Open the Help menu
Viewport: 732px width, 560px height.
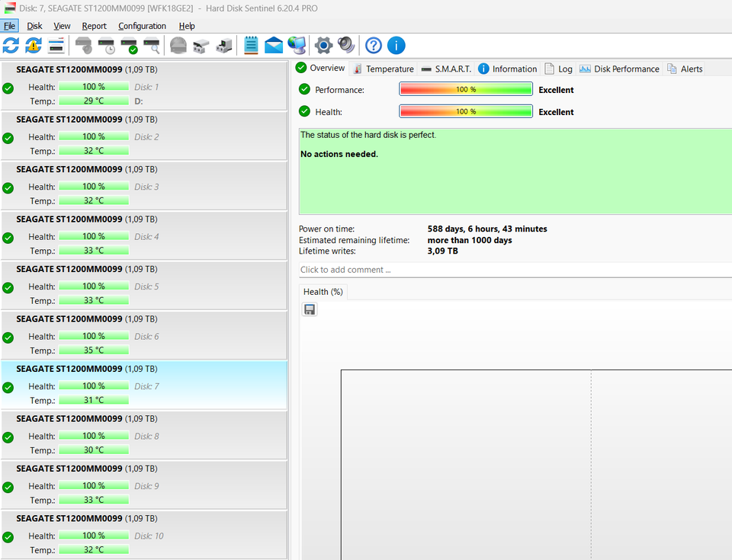point(187,26)
